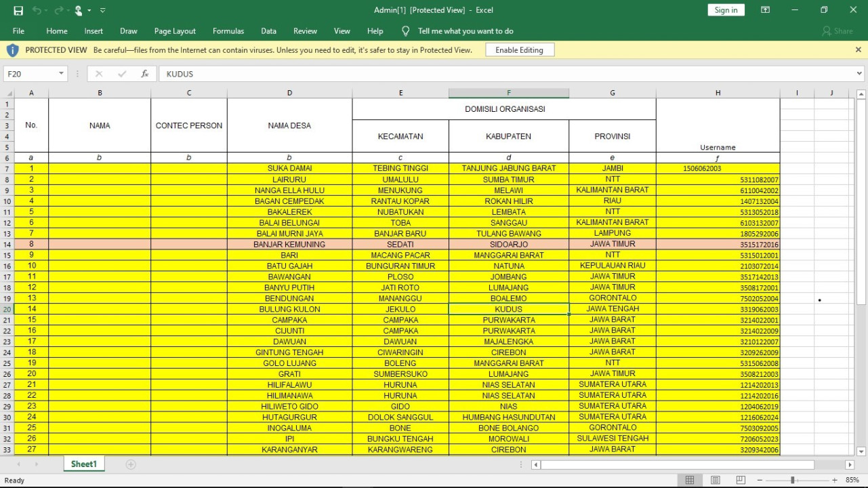Click the Select All corner triangle
Viewport: 868px width, 488px height.
click(9, 94)
